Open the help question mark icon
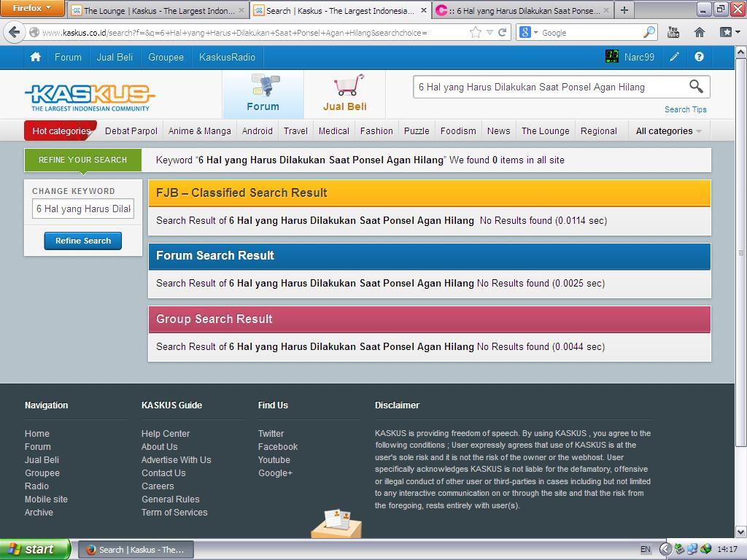This screenshot has height=560, width=747. click(x=699, y=57)
